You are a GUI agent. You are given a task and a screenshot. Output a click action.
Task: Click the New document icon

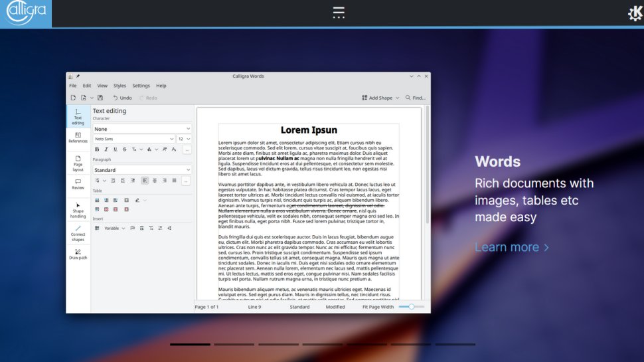[x=73, y=98]
